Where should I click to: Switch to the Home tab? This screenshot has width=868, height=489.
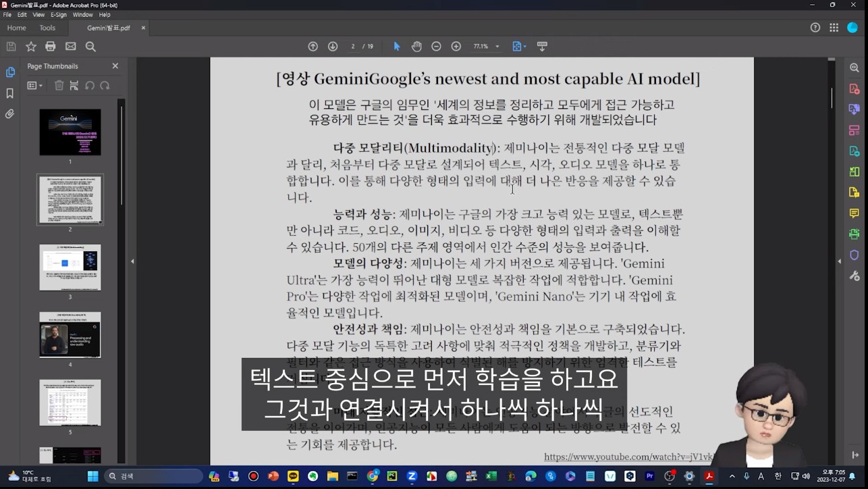coord(16,28)
